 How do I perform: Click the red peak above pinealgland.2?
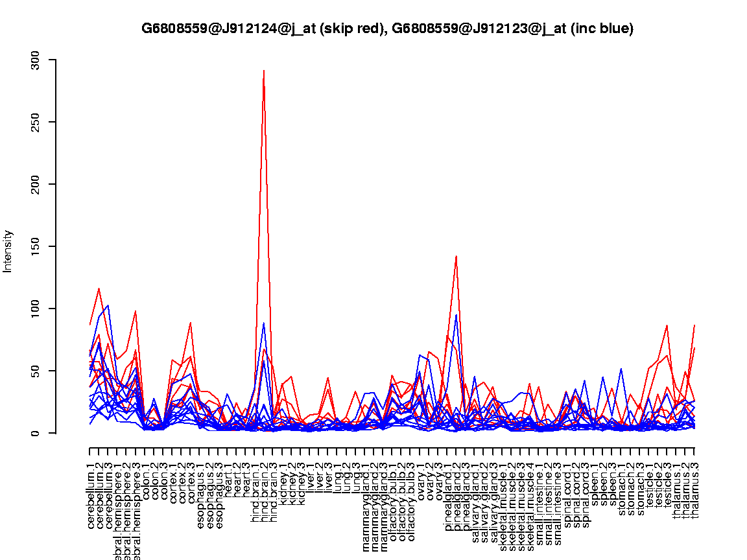(456, 257)
